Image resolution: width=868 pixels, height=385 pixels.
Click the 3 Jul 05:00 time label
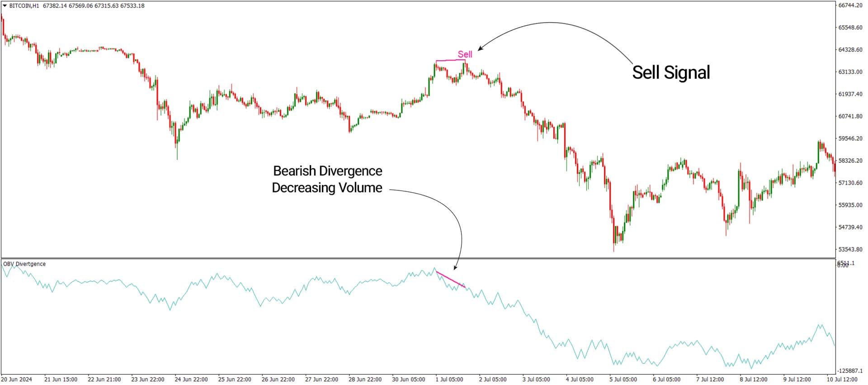(537, 380)
